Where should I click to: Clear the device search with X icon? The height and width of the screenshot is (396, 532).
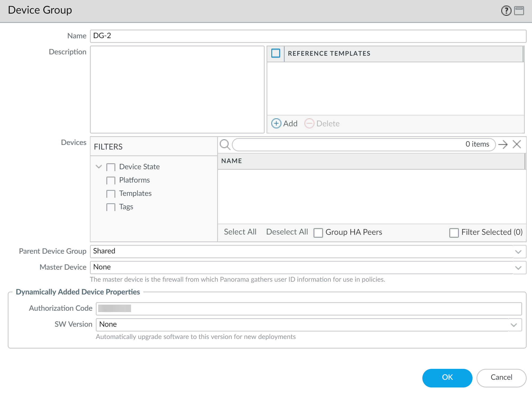pos(517,144)
